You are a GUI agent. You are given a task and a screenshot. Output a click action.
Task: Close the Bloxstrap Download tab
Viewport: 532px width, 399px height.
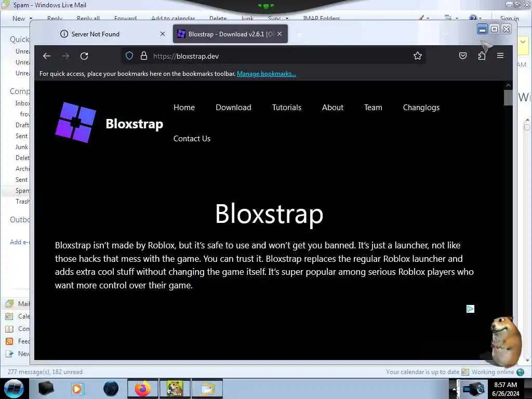pos(280,34)
